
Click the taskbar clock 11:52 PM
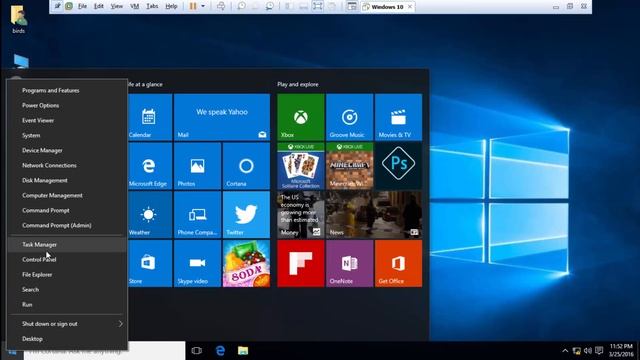622,350
